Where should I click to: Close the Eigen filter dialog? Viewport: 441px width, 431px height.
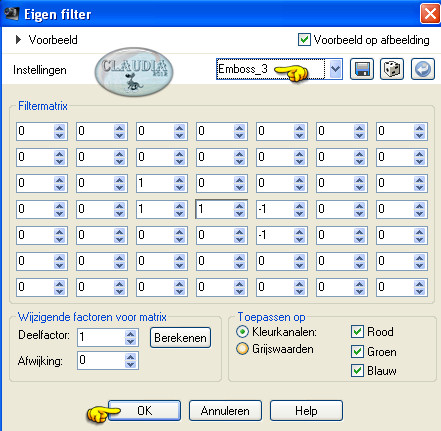pos(430,14)
